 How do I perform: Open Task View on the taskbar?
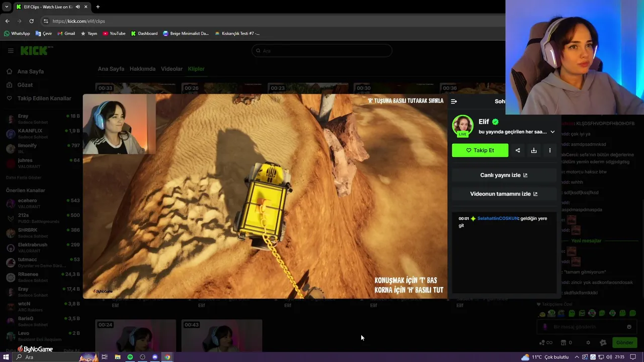(105, 357)
